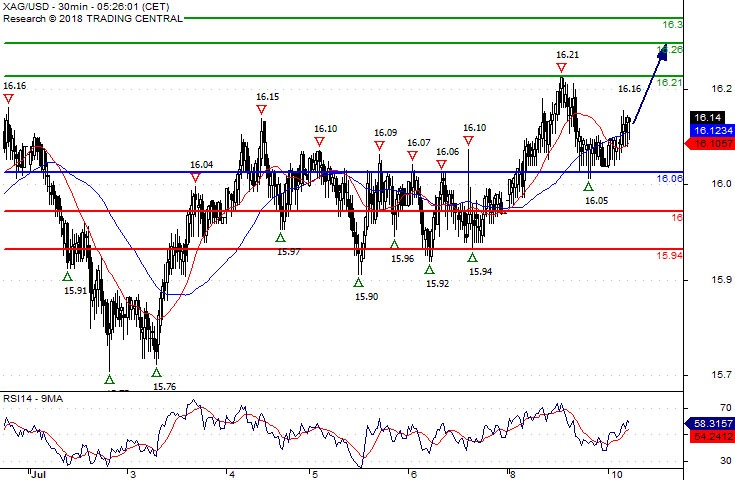This screenshot has width=735, height=480.
Task: Click the Jul date axis label
Action: click(x=38, y=474)
